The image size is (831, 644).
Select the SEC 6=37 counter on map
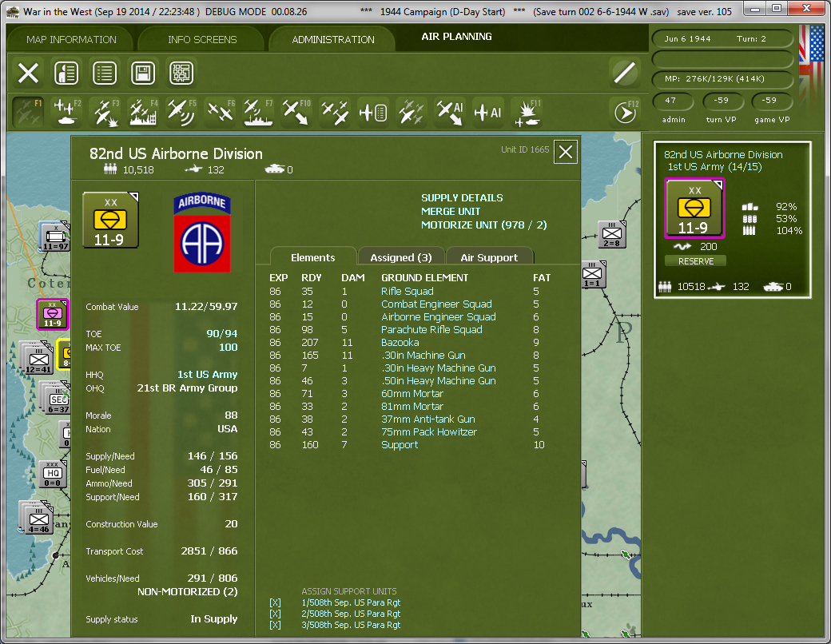[x=56, y=398]
